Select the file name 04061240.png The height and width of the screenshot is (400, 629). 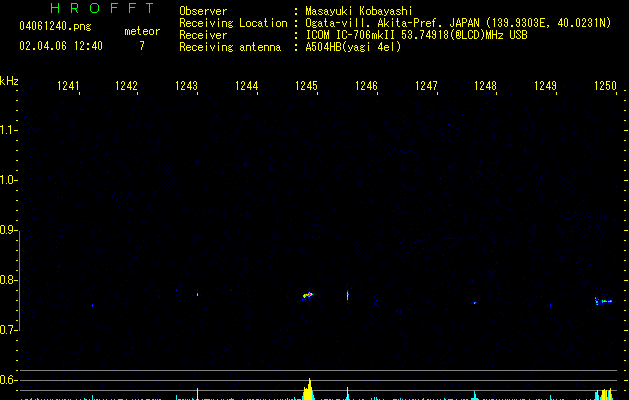pos(55,27)
